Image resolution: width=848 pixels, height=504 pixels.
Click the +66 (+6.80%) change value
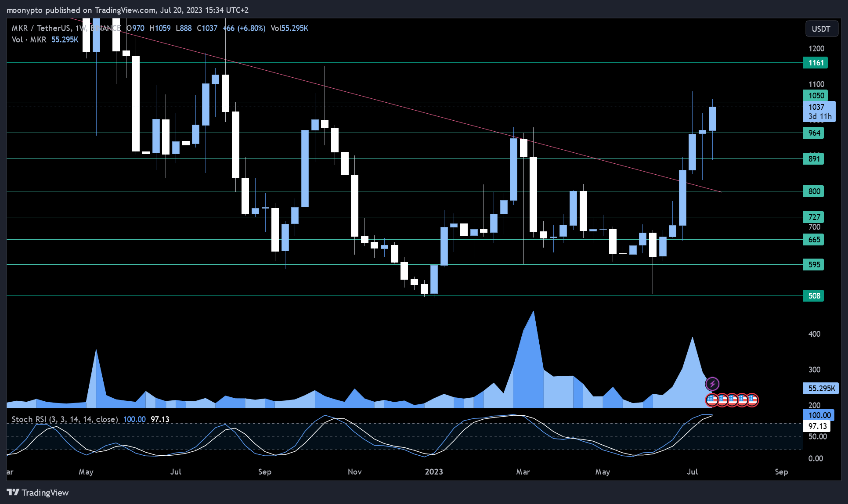244,28
